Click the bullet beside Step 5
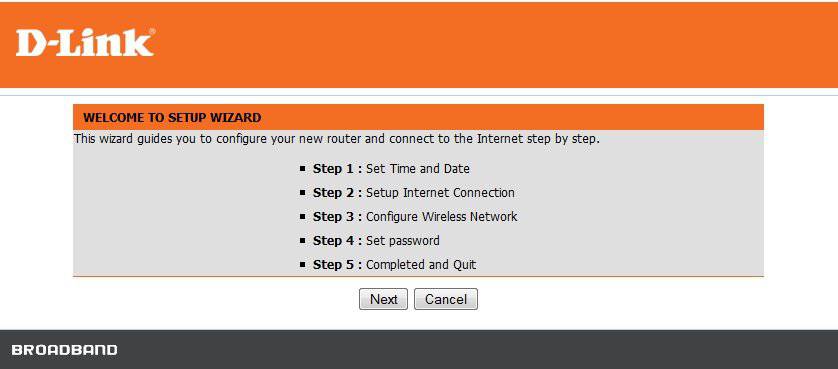 click(x=303, y=265)
